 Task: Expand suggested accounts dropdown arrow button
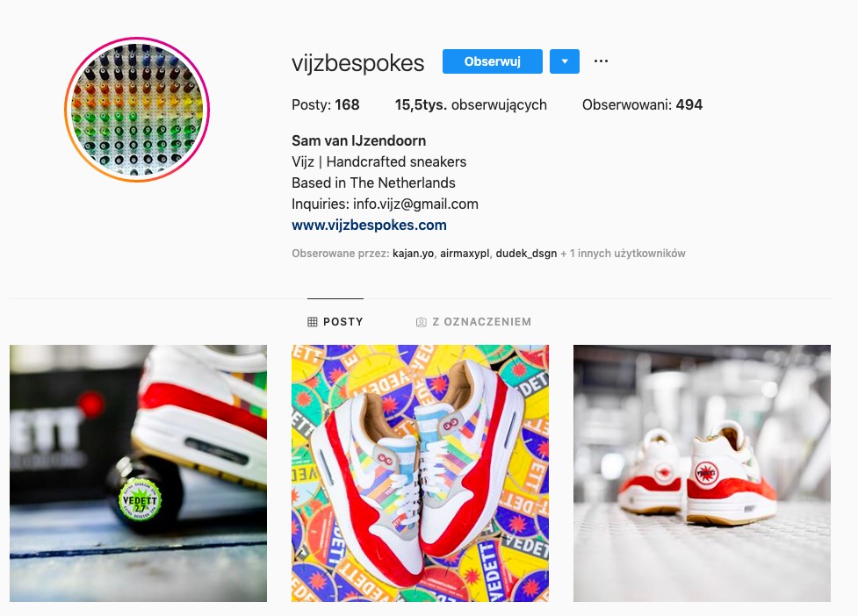(564, 61)
